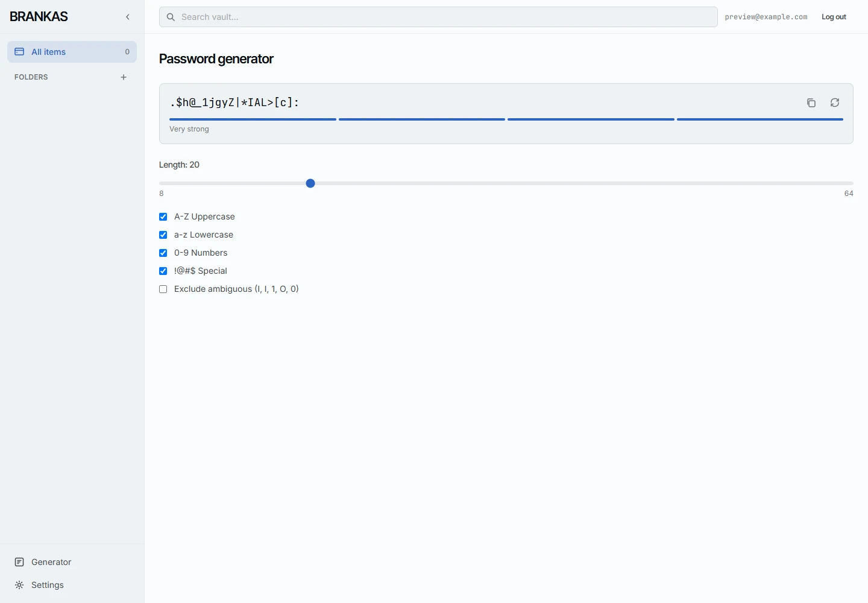This screenshot has height=603, width=868.
Task: Uncheck A-Z Uppercase checkbox
Action: (163, 216)
